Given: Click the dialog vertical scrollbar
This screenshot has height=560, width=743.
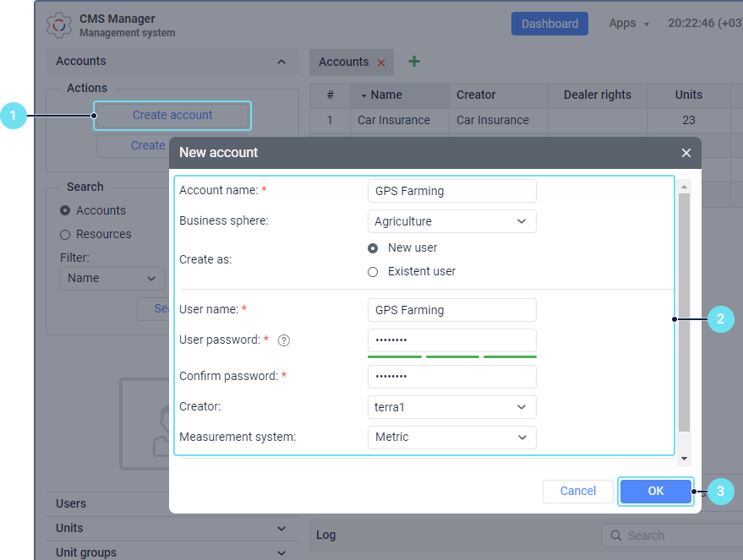Looking at the screenshot, I should (x=684, y=313).
